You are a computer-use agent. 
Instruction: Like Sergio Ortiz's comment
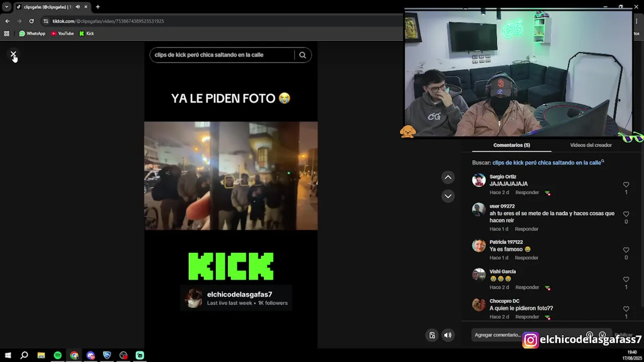pyautogui.click(x=626, y=185)
